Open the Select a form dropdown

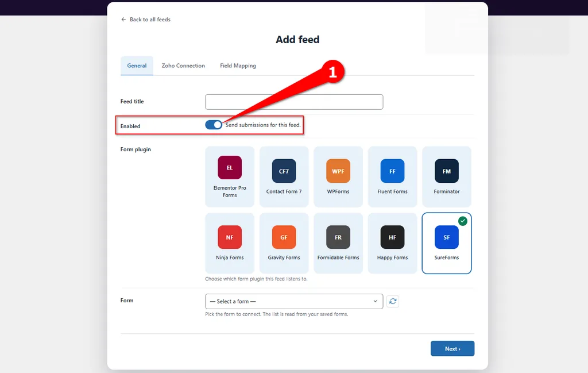tap(294, 301)
